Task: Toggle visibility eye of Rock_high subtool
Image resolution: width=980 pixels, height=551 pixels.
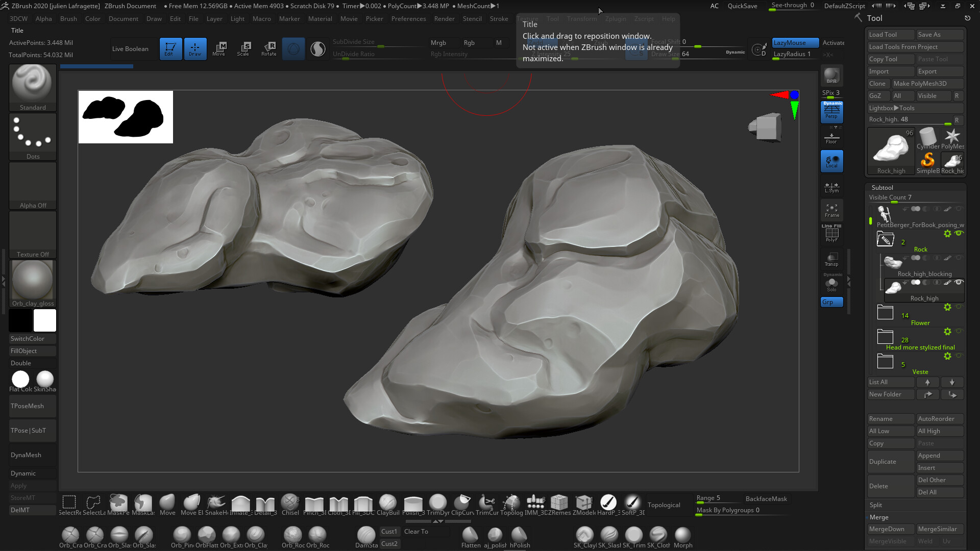Action: coord(959,282)
